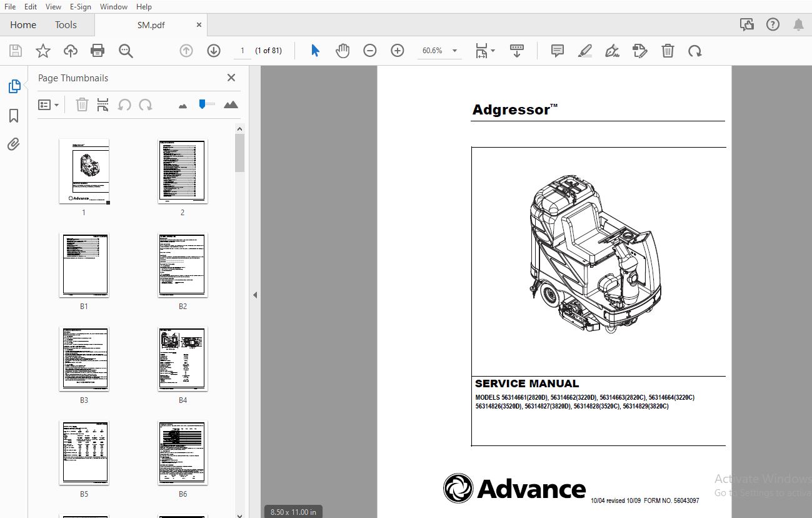Click the thumbnails panel scrollbar thumb
Viewport: 812px width, 518px height.
[x=239, y=153]
